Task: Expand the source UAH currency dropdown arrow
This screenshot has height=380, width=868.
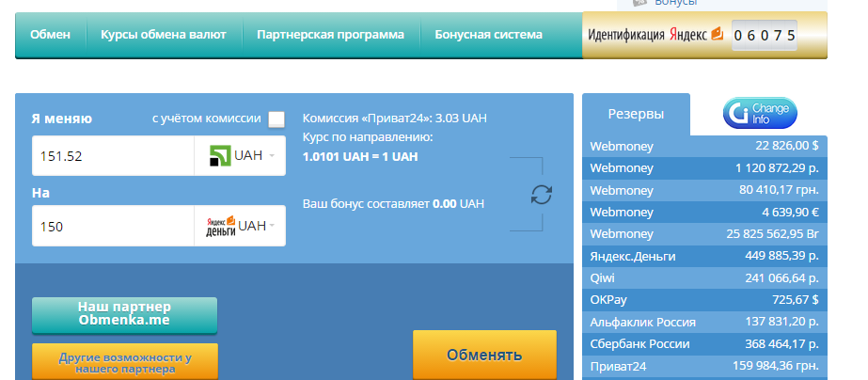Action: pos(271,155)
